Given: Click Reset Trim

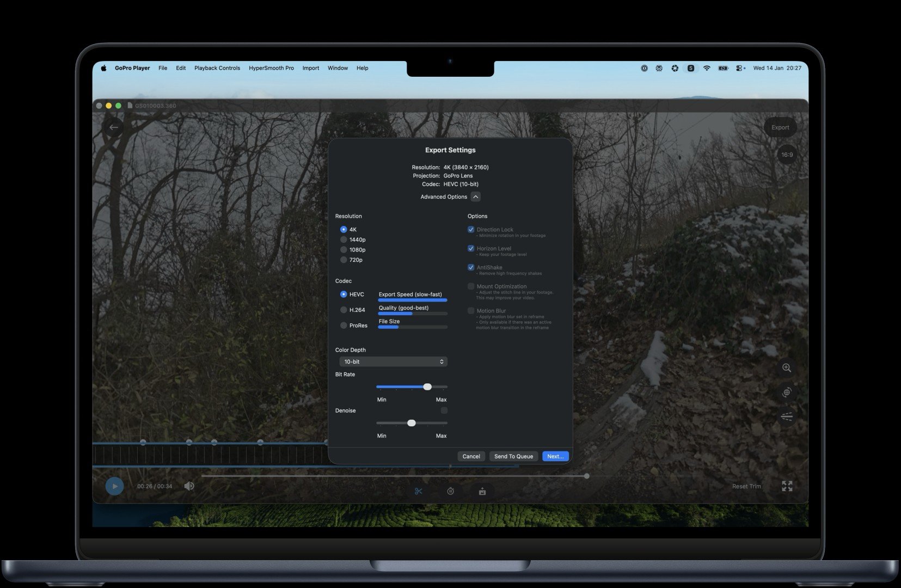Looking at the screenshot, I should (746, 486).
